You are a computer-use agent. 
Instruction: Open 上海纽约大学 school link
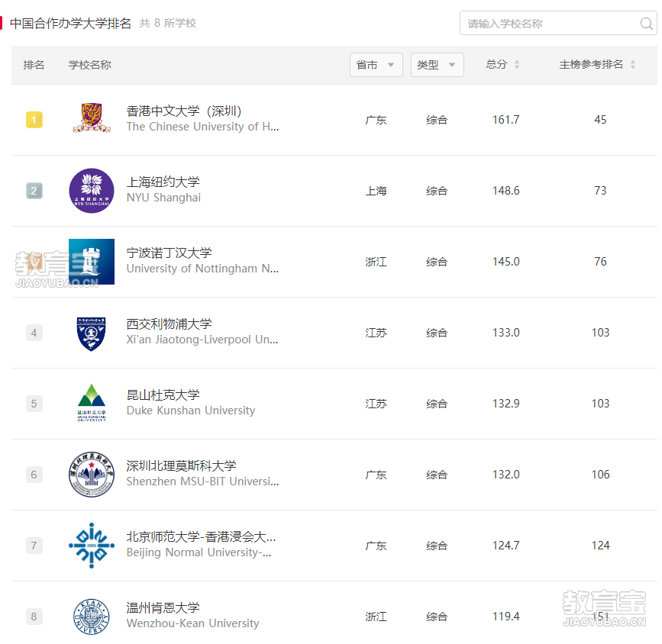click(x=163, y=182)
